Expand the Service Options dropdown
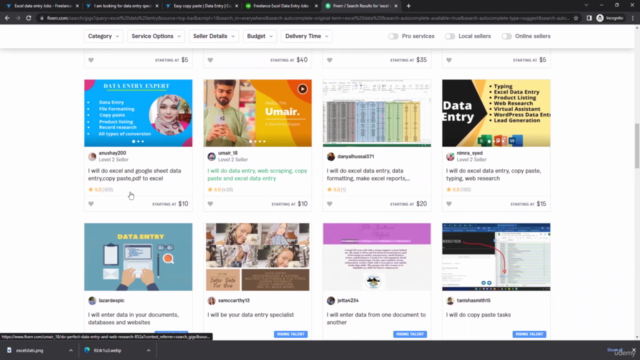The image size is (640, 360). (x=156, y=36)
